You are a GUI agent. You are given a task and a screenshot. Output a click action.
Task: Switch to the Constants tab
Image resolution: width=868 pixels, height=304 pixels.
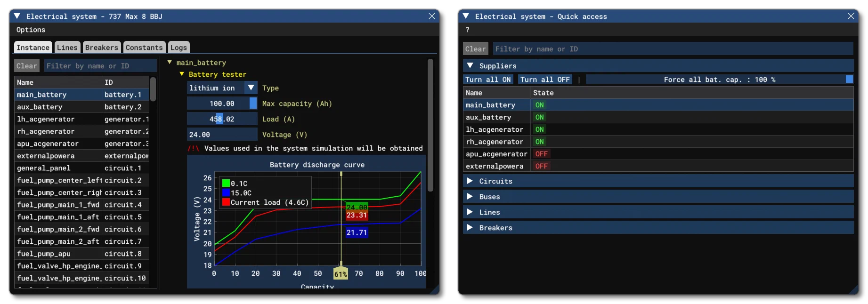point(144,48)
